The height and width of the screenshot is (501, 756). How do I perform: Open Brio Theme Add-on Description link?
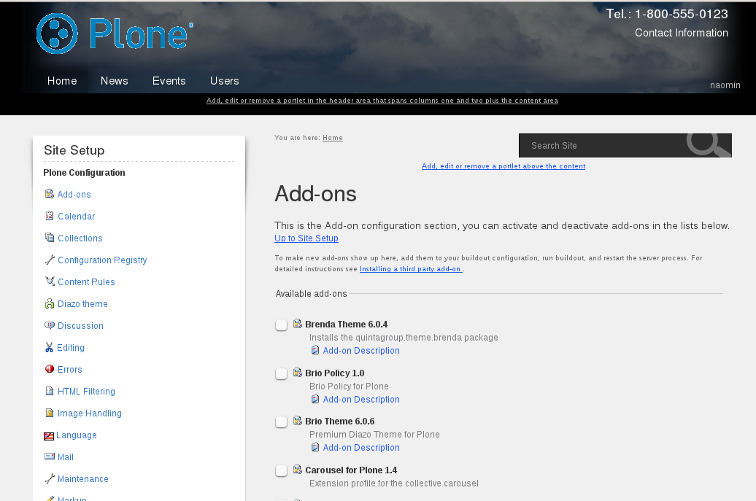[x=361, y=447]
